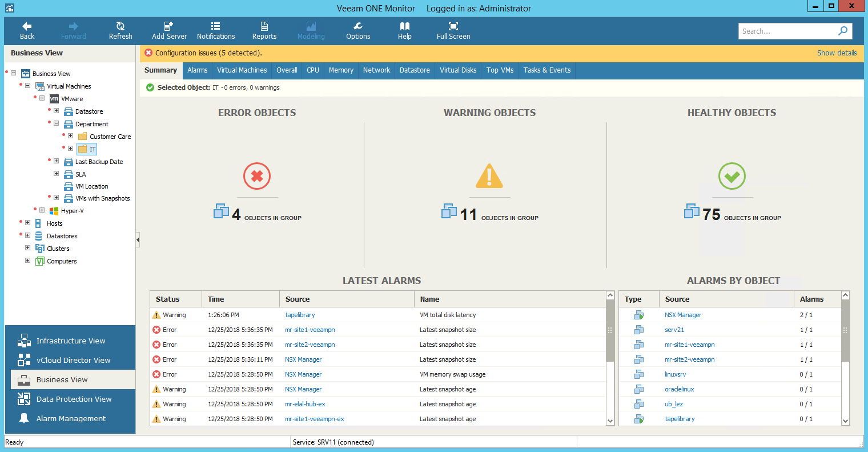The image size is (868, 452).
Task: Expand the Hyper-V tree node
Action: 42,210
